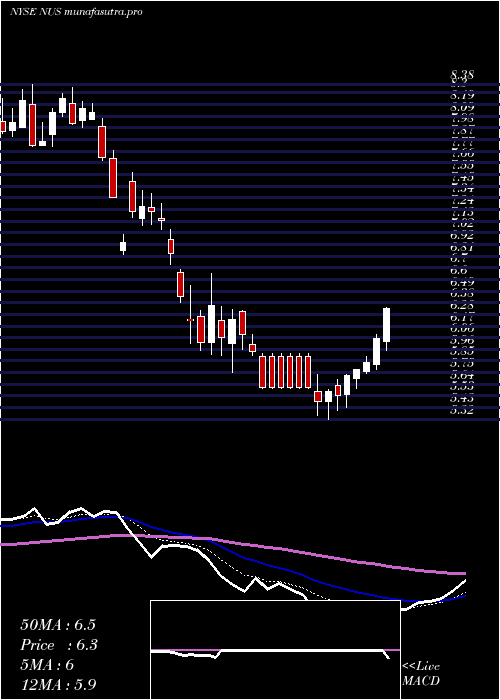Click the 12MA : 5.9 label
The image size is (500, 700).
pyautogui.click(x=58, y=685)
